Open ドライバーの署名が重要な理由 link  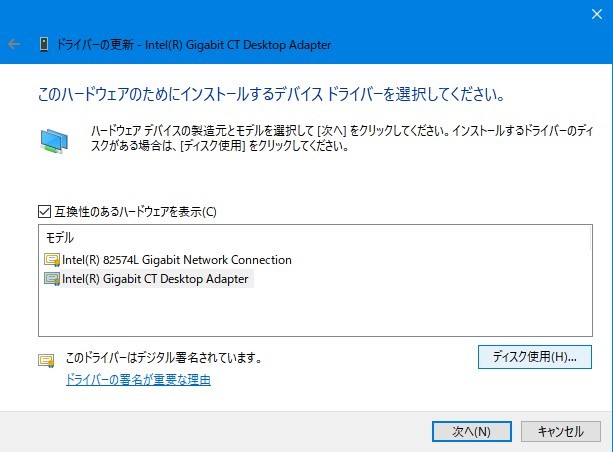[138, 379]
